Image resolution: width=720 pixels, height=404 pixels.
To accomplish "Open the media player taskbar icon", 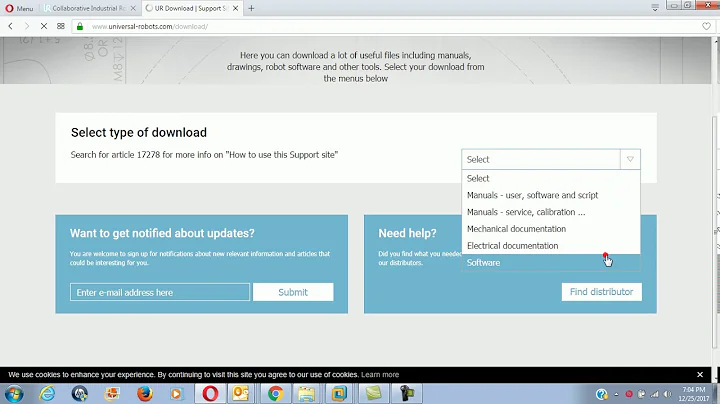I will coord(176,394).
